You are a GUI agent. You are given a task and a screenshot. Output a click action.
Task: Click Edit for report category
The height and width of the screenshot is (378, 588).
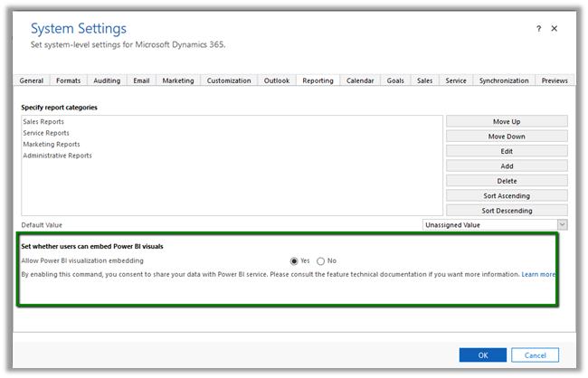click(x=507, y=151)
